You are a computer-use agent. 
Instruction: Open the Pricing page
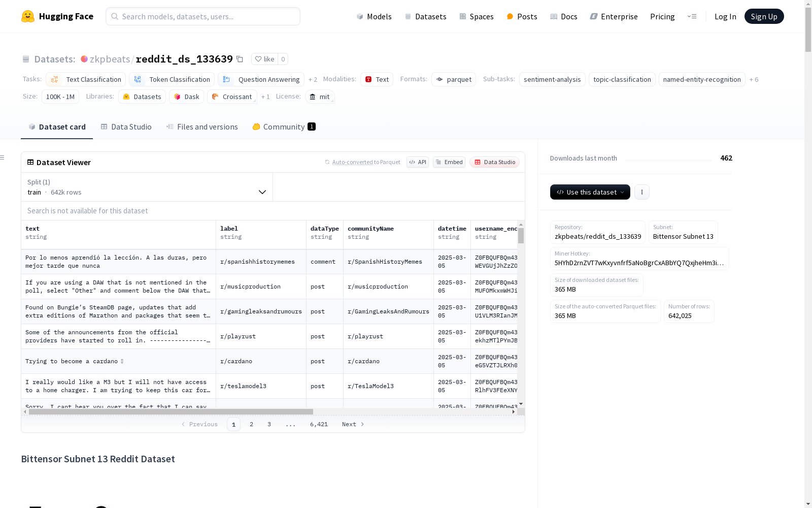[x=662, y=16]
